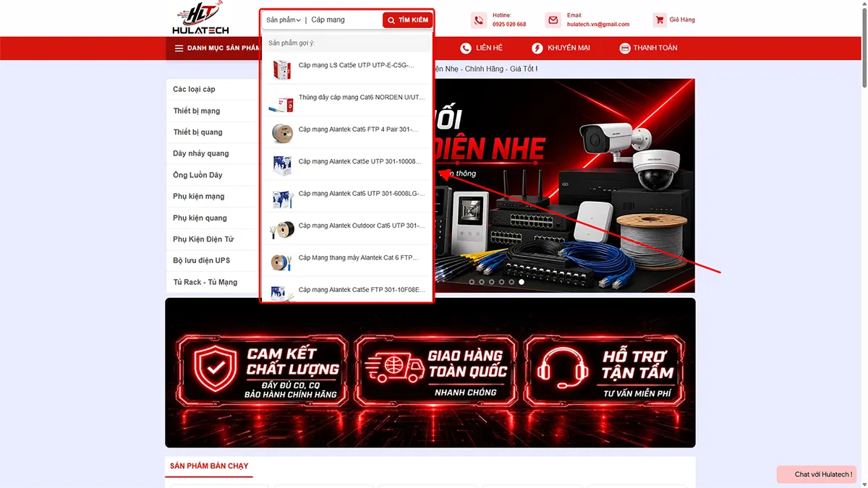Viewport: 868px width, 488px height.
Task: Click the hamburger icon beside DANH MỤC SẢN PHẨM
Action: [x=179, y=48]
